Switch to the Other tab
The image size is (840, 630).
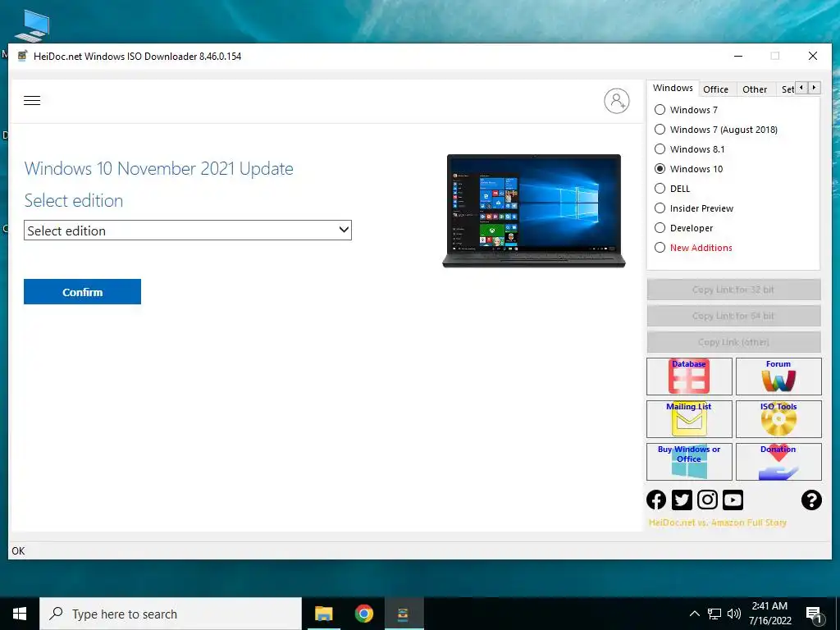[x=755, y=89]
